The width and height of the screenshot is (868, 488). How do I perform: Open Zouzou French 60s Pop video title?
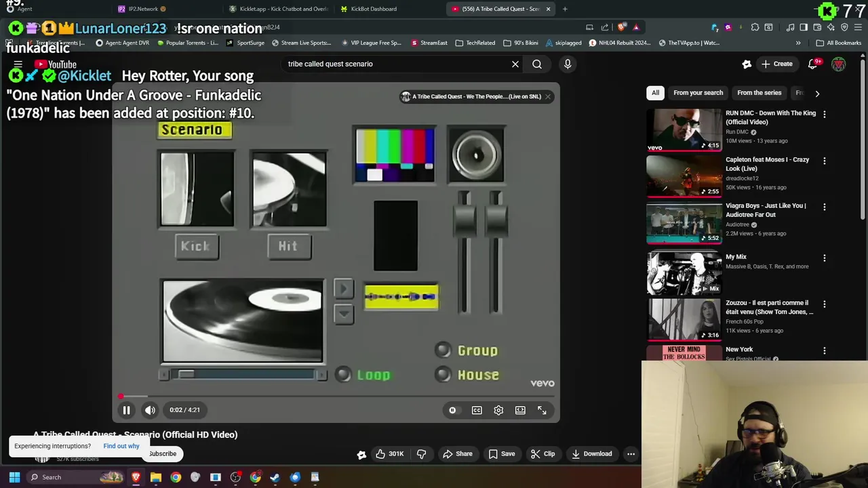[x=769, y=308]
